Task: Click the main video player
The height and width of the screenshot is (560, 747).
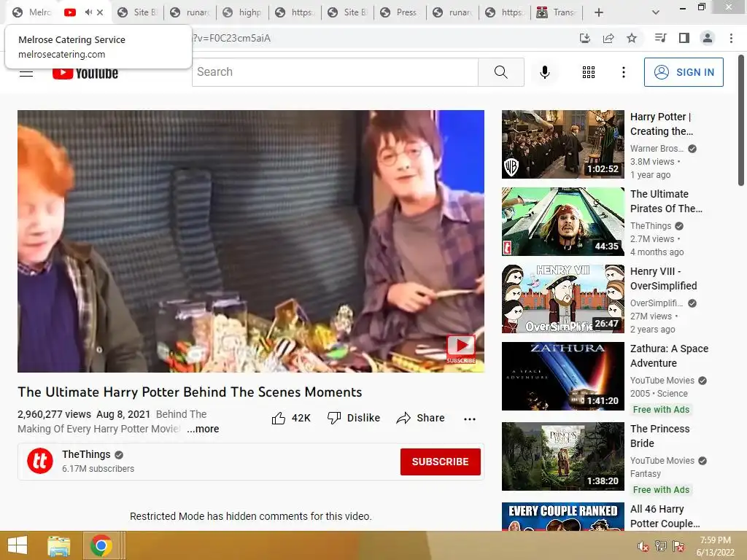Action: [251, 241]
